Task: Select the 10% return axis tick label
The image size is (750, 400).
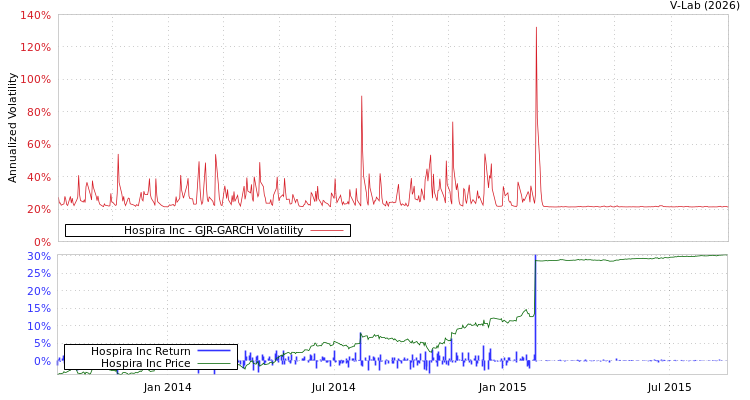Action: tap(38, 326)
